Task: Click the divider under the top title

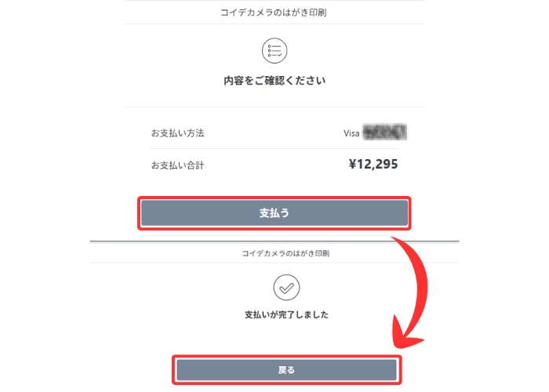Action: click(x=274, y=24)
